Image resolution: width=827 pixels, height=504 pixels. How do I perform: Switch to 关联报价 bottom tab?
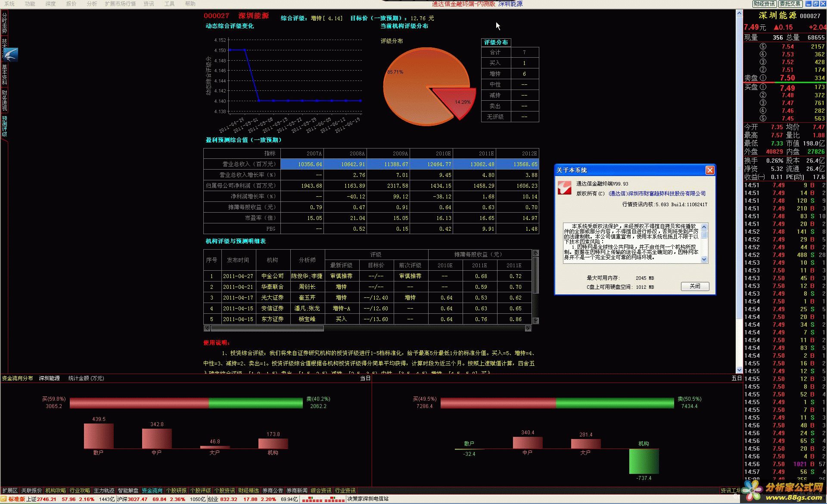[x=32, y=491]
